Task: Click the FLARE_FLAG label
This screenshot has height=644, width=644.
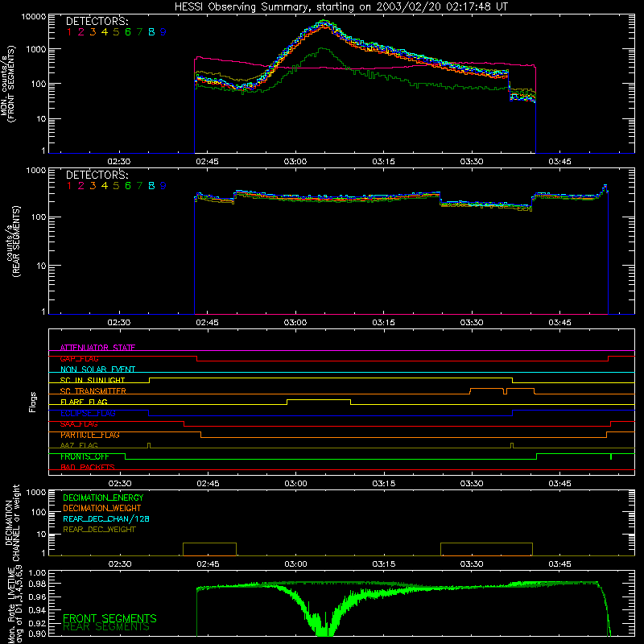Action: [84, 402]
